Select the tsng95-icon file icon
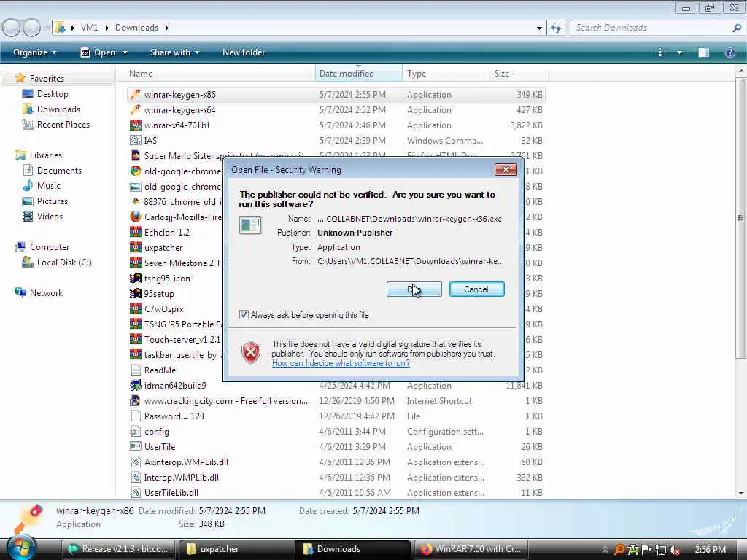This screenshot has height=560, width=747. click(x=136, y=278)
